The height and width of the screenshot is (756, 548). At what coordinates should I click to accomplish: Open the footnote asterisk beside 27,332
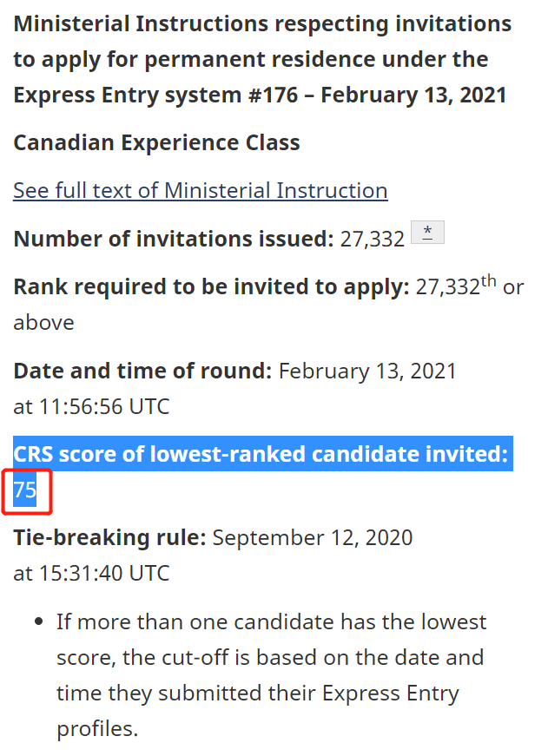pyautogui.click(x=427, y=233)
